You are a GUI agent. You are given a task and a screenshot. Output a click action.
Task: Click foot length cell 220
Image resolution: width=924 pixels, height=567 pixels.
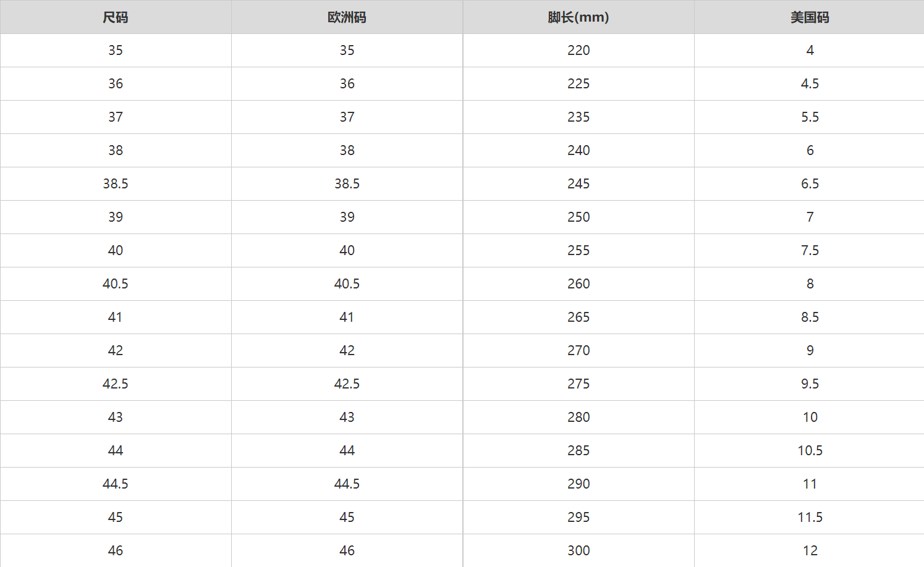pyautogui.click(x=579, y=51)
